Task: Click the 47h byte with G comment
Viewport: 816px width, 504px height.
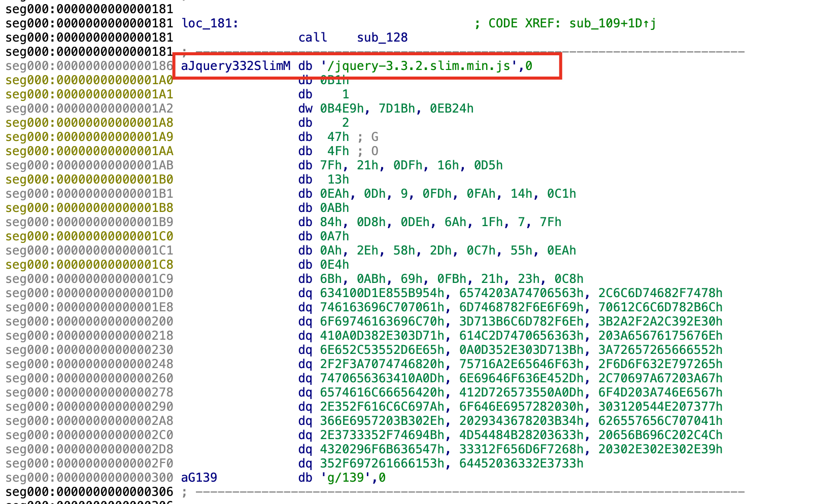Action: point(338,137)
